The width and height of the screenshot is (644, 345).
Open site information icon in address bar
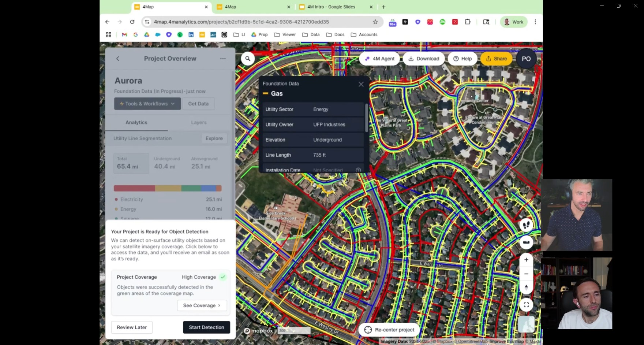coord(147,22)
